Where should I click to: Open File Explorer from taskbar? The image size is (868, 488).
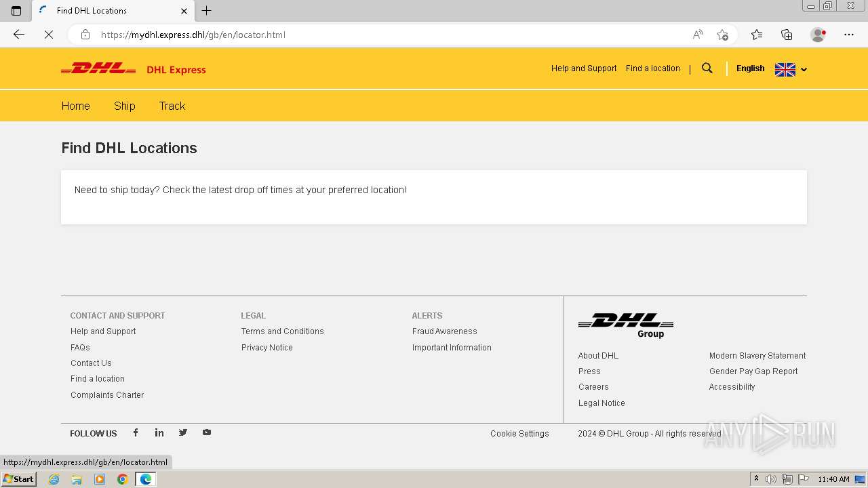click(x=77, y=479)
